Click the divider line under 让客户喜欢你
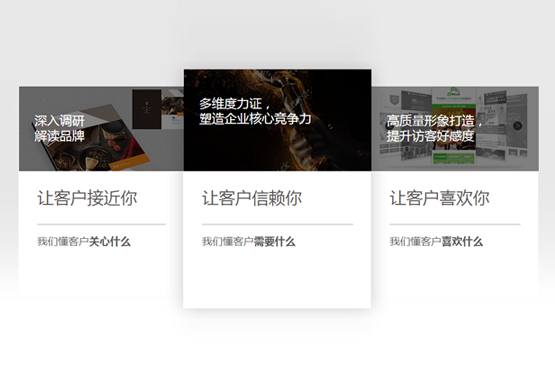This screenshot has width=555, height=371. pyautogui.click(x=455, y=224)
